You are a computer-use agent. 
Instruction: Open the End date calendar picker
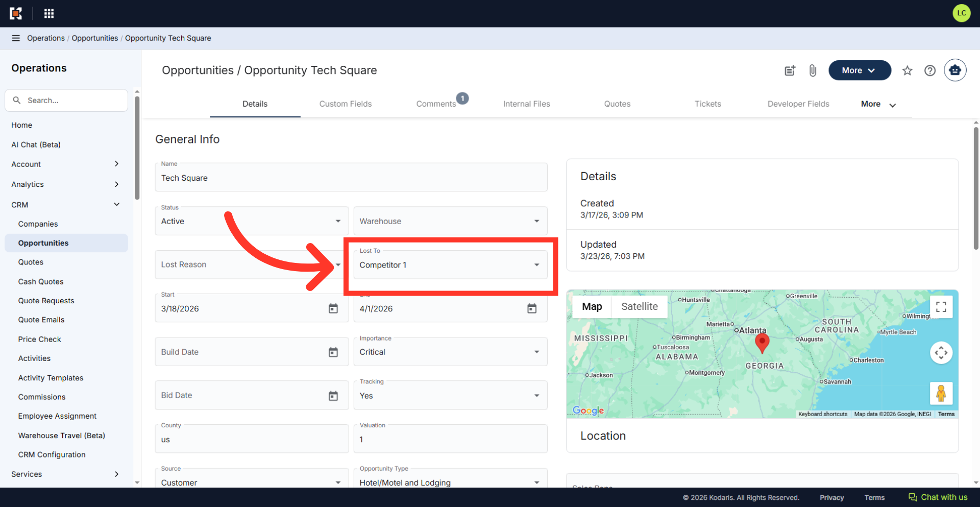click(532, 308)
